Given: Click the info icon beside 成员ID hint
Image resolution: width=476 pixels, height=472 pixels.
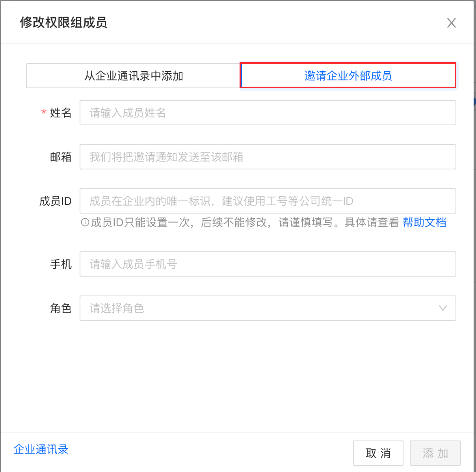Looking at the screenshot, I should coord(85,223).
